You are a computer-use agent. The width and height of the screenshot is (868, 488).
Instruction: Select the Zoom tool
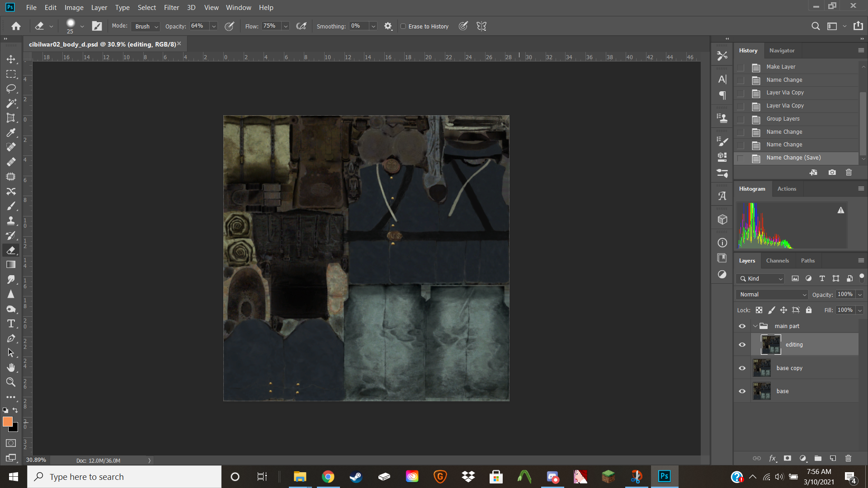pyautogui.click(x=11, y=382)
